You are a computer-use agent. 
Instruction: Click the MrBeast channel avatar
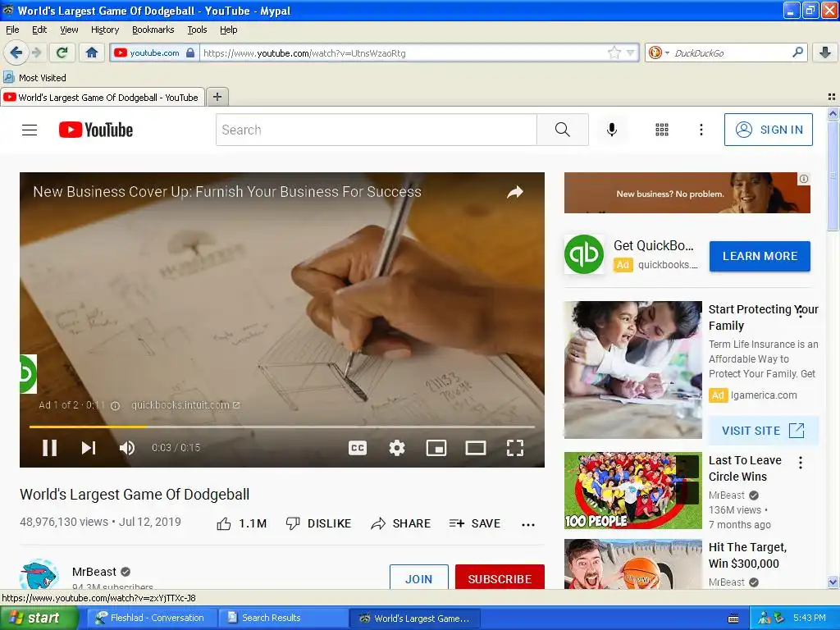[39, 573]
